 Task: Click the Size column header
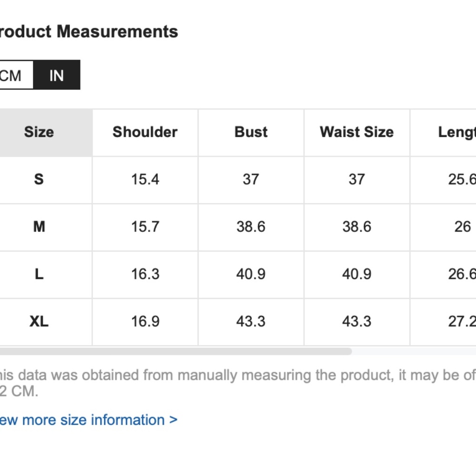(x=39, y=132)
